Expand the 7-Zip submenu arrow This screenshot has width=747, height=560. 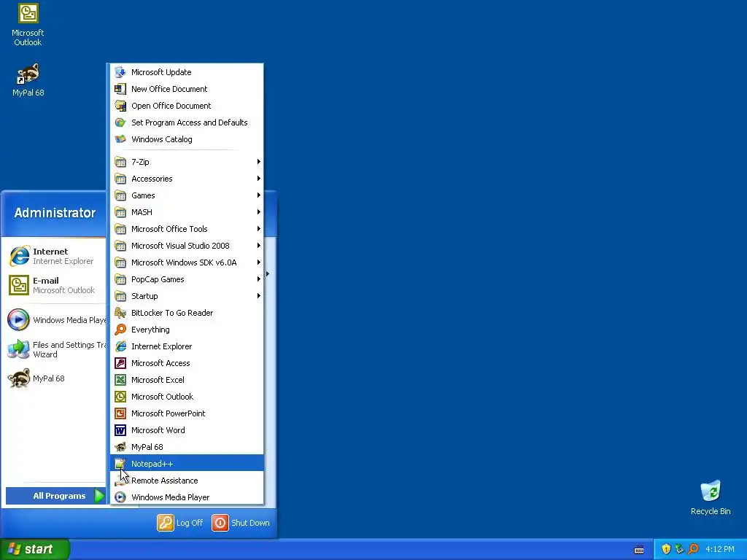tap(259, 162)
